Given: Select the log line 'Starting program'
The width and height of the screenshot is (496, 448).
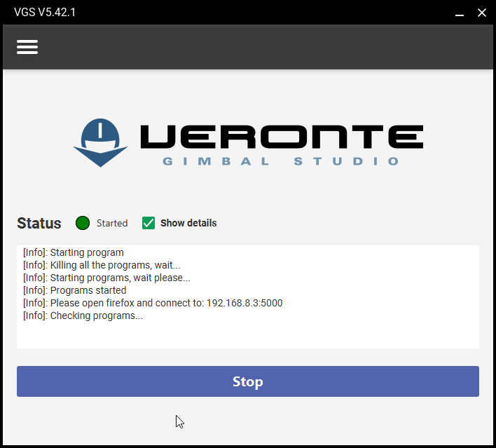Looking at the screenshot, I should click(x=74, y=252).
